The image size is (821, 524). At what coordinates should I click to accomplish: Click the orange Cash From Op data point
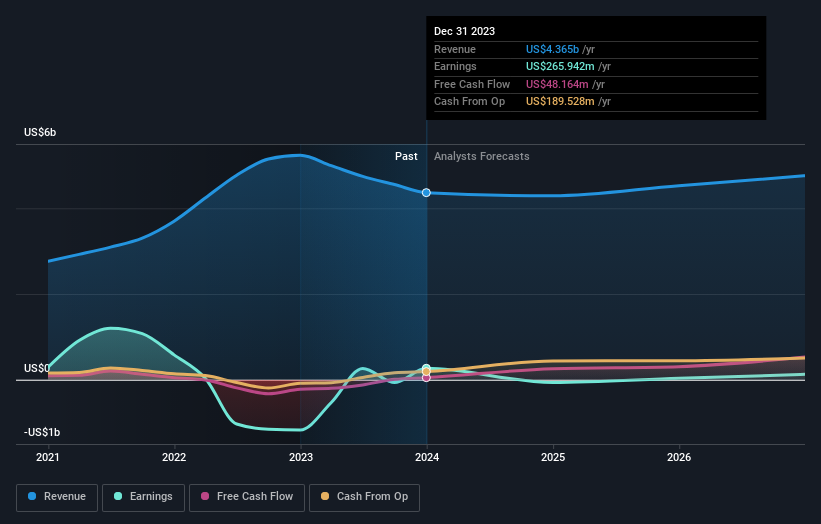point(426,372)
